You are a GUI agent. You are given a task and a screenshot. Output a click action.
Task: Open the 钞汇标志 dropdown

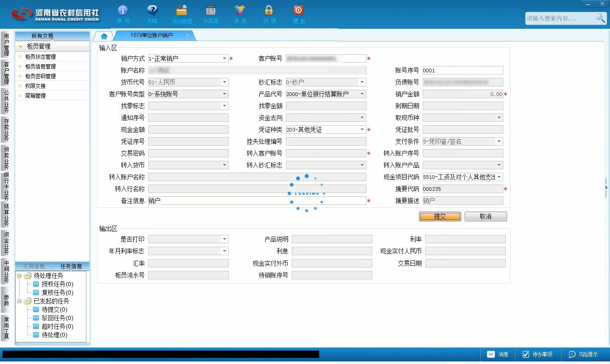coord(362,82)
